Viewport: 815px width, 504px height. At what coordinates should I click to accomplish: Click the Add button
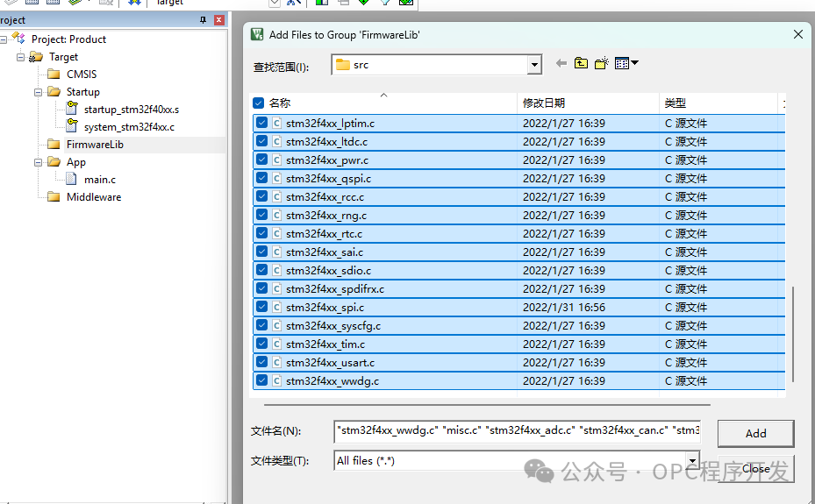755,433
